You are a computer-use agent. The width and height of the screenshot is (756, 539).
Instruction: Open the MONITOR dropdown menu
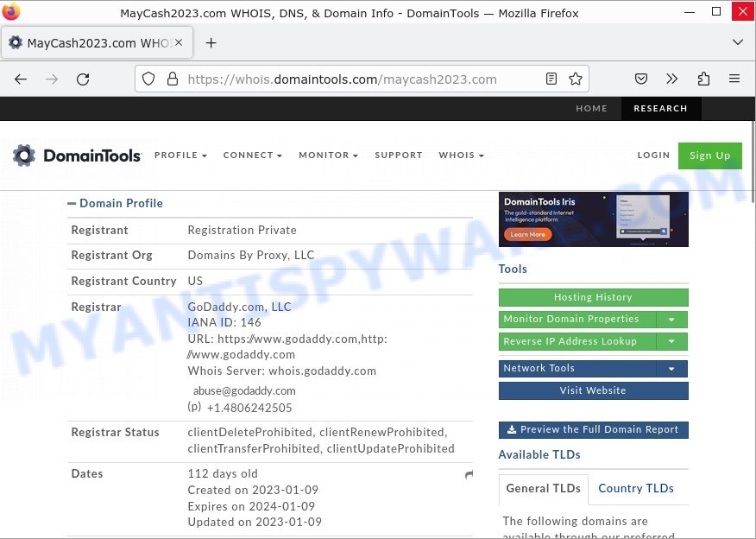click(x=328, y=155)
